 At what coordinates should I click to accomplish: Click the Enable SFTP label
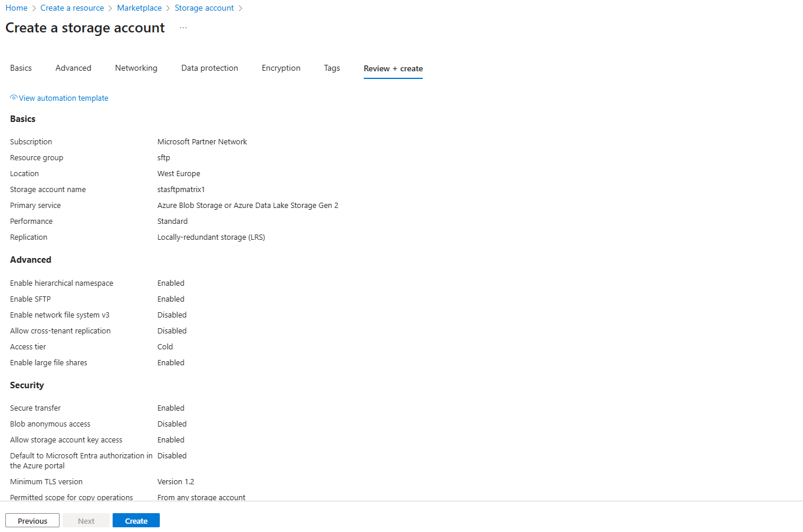31,299
